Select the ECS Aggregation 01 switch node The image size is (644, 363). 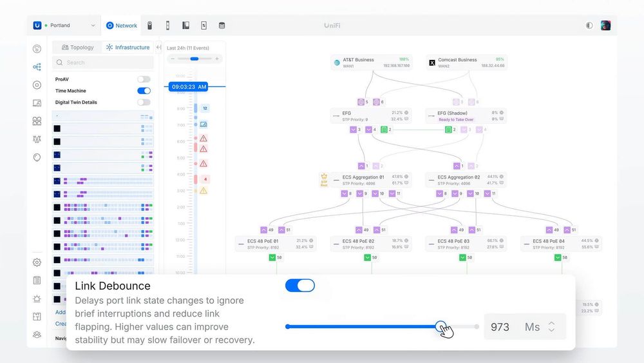pyautogui.click(x=372, y=180)
